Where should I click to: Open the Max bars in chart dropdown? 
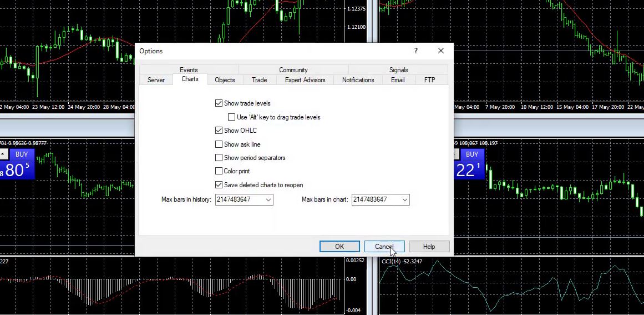click(x=404, y=199)
